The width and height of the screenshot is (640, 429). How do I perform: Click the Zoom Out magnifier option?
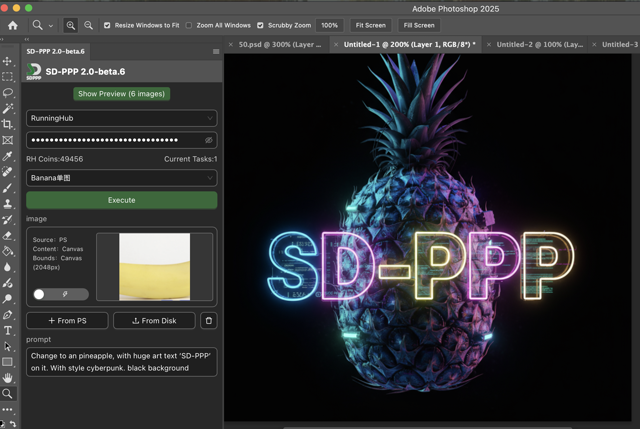pos(88,25)
